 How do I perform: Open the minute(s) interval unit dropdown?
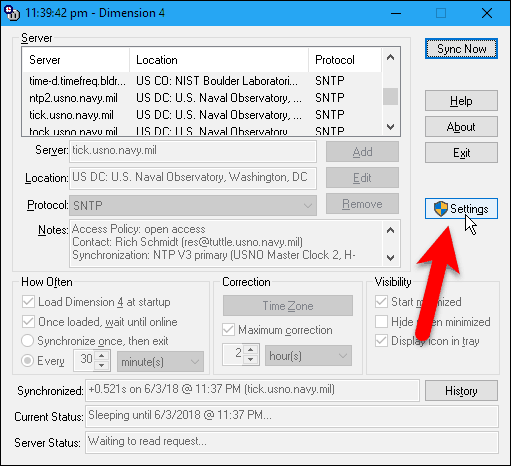click(x=160, y=362)
